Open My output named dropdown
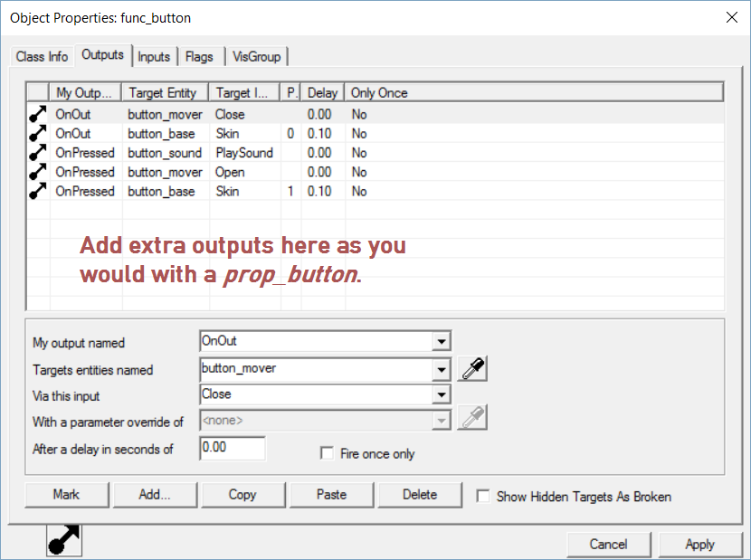751x560 pixels. [x=442, y=342]
